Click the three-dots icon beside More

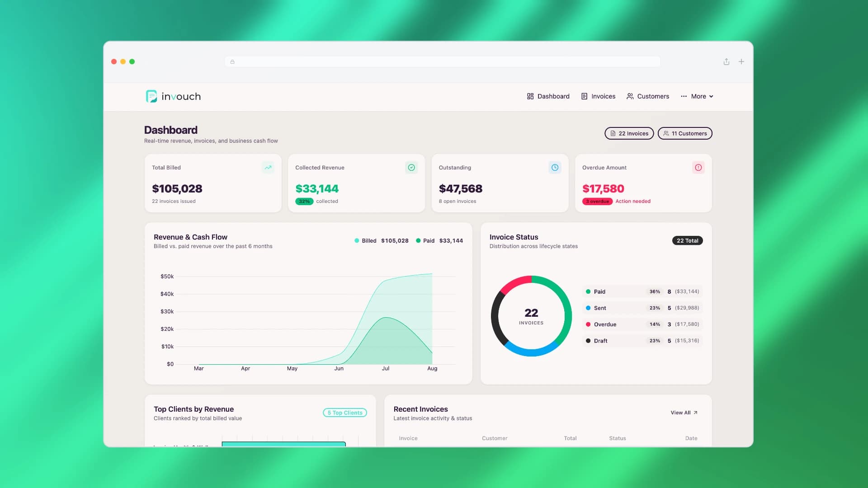(x=684, y=96)
